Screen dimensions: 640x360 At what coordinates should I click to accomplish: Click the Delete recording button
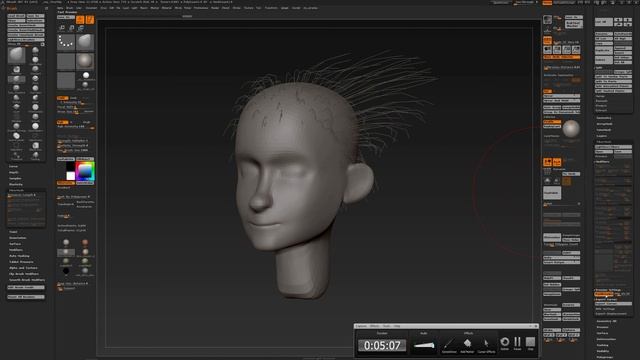point(505,343)
